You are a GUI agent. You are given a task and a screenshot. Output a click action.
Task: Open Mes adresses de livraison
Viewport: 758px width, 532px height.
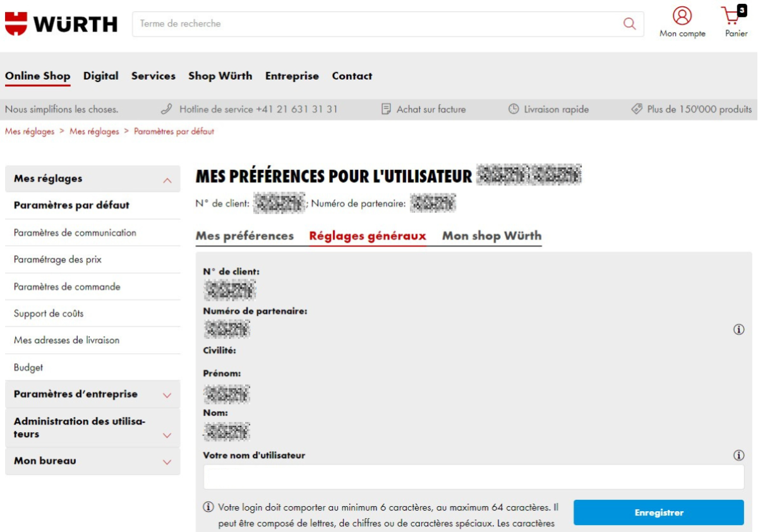[x=92, y=340]
